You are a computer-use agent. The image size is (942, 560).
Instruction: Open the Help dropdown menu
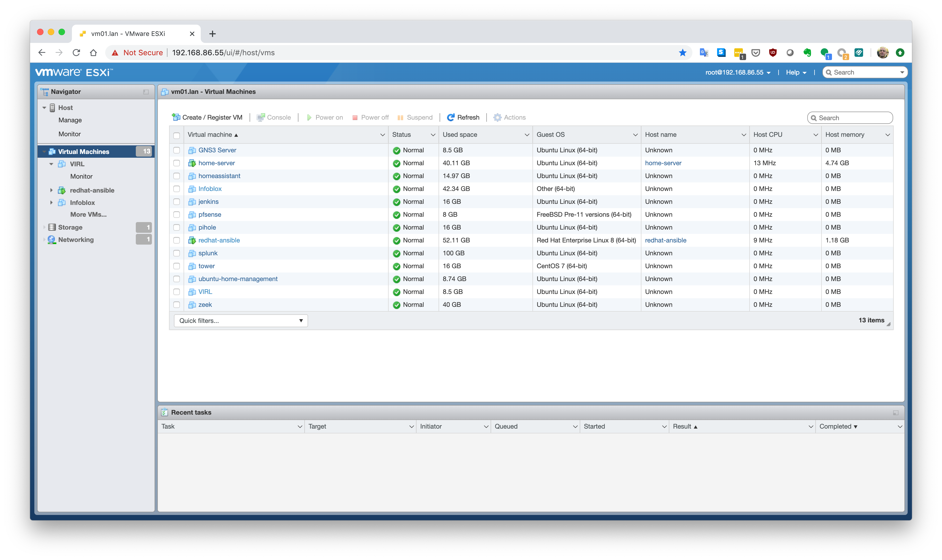(x=796, y=72)
